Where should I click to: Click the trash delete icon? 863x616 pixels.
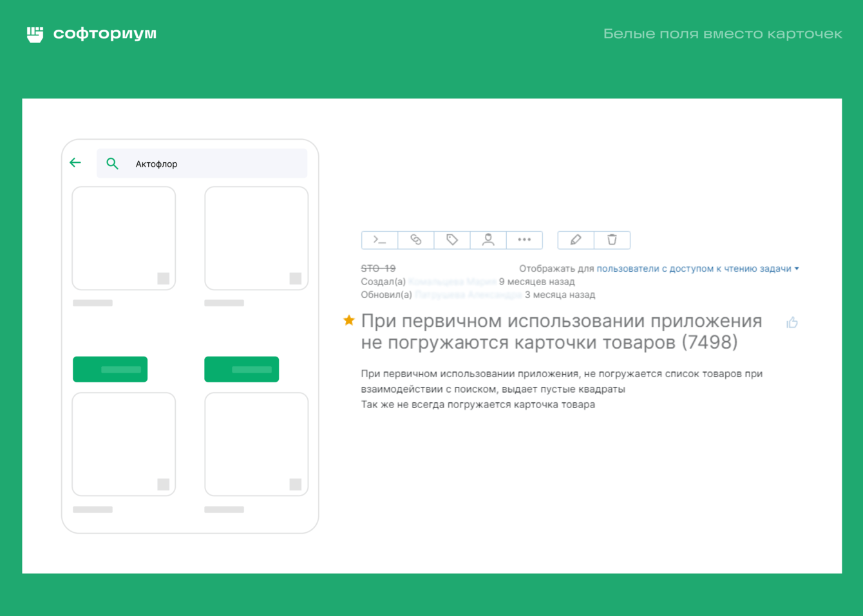[612, 240]
